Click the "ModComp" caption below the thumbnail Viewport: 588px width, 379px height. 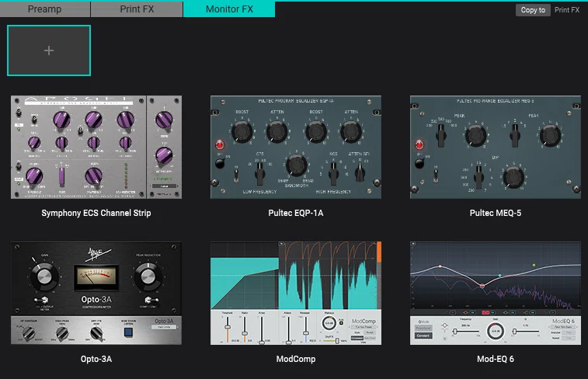tap(296, 359)
